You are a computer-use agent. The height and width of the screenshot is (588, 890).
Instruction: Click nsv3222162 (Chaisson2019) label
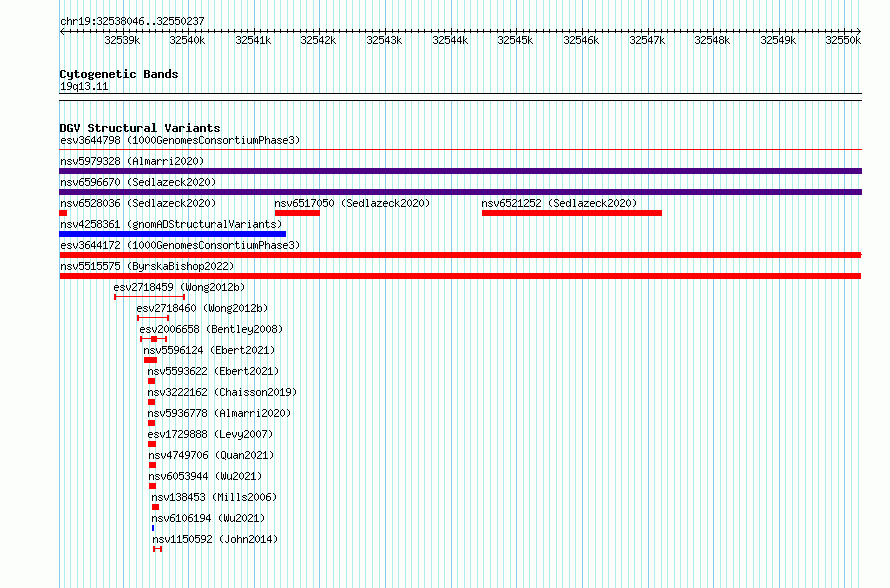click(222, 392)
